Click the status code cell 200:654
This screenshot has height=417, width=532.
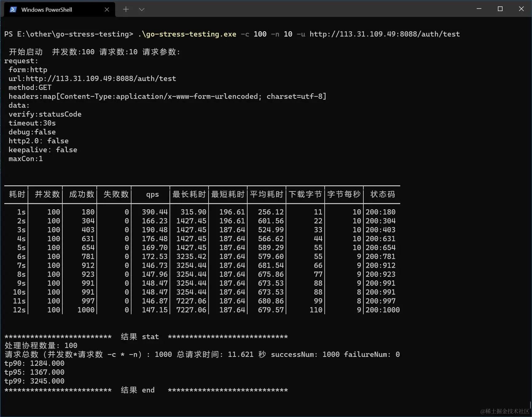pyautogui.click(x=381, y=248)
